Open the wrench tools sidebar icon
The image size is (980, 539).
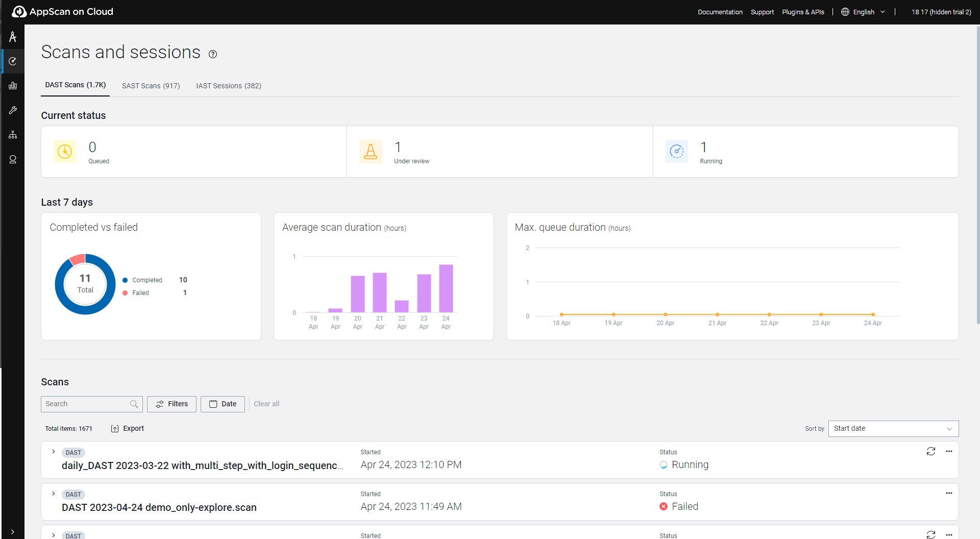(x=13, y=110)
